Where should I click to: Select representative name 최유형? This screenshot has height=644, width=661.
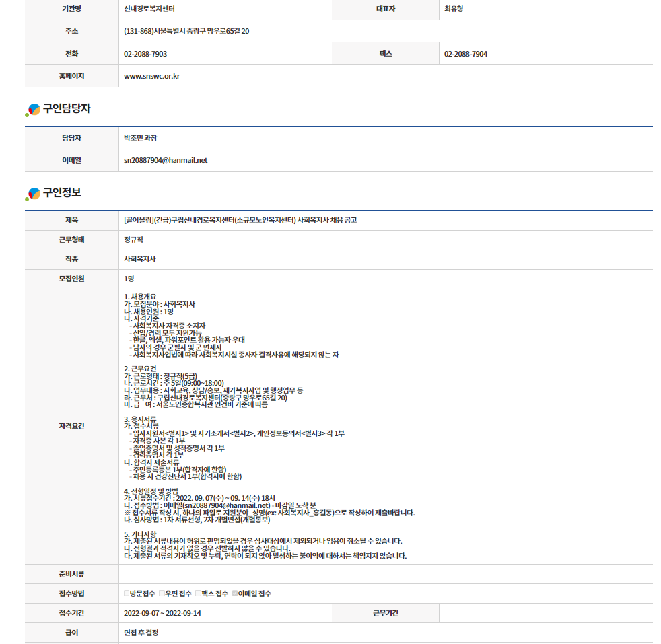click(454, 9)
